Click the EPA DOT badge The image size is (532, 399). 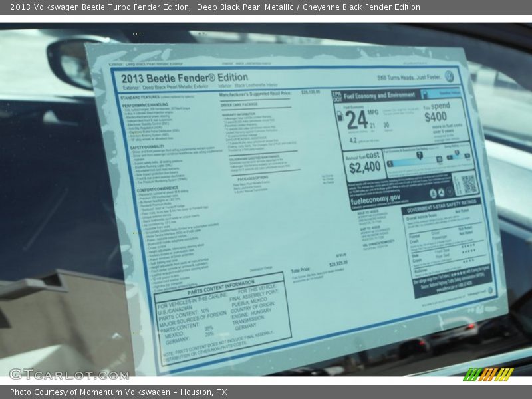click(x=337, y=96)
